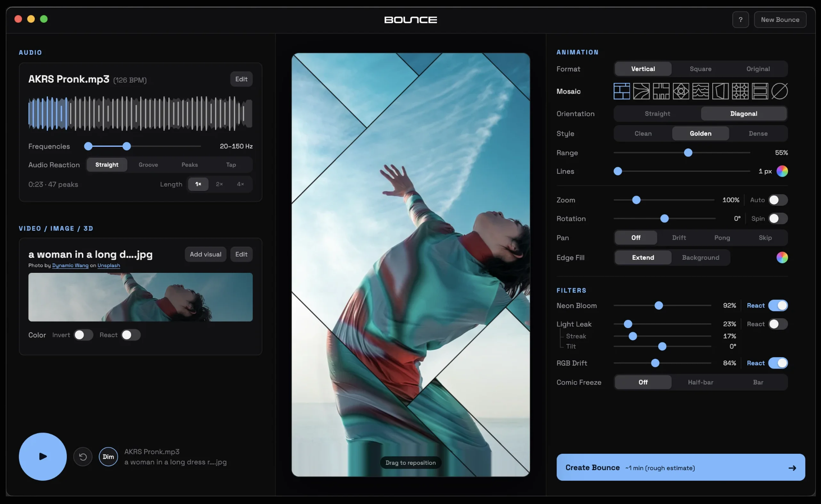Click the restart loop arrow icon
Image resolution: width=821 pixels, height=504 pixels.
coord(83,457)
